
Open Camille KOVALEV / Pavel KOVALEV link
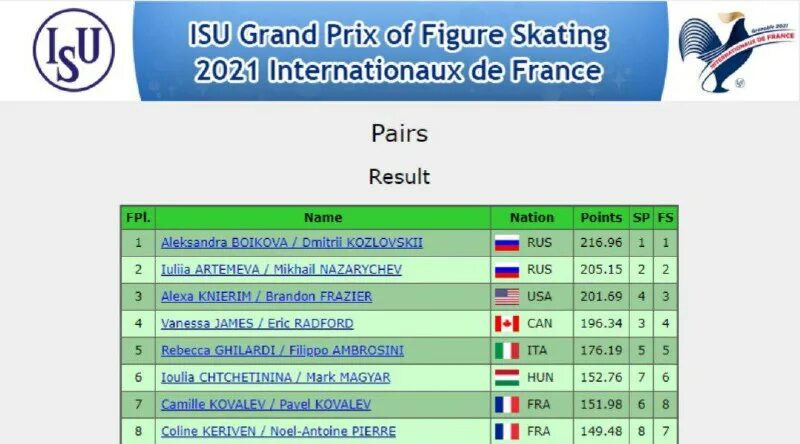point(266,405)
